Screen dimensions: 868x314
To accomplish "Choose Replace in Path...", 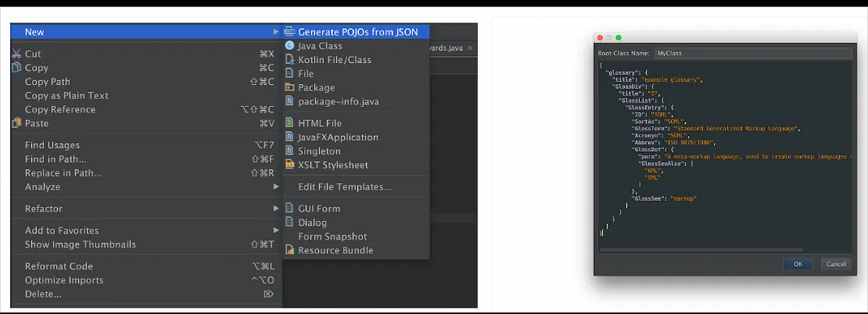I will (145, 173).
